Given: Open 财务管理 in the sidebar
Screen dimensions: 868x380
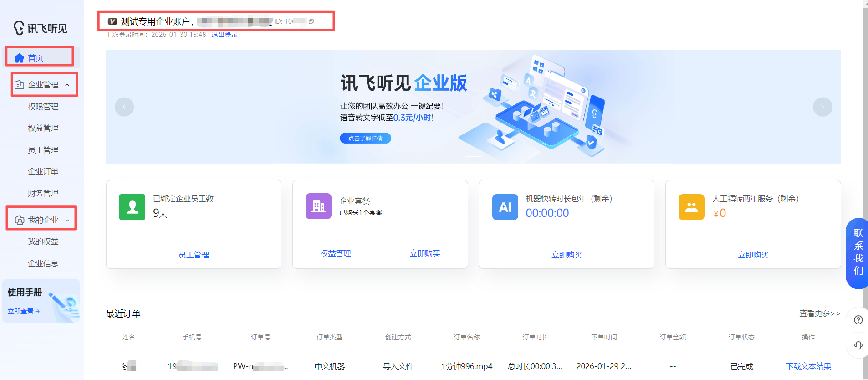Looking at the screenshot, I should click(43, 193).
